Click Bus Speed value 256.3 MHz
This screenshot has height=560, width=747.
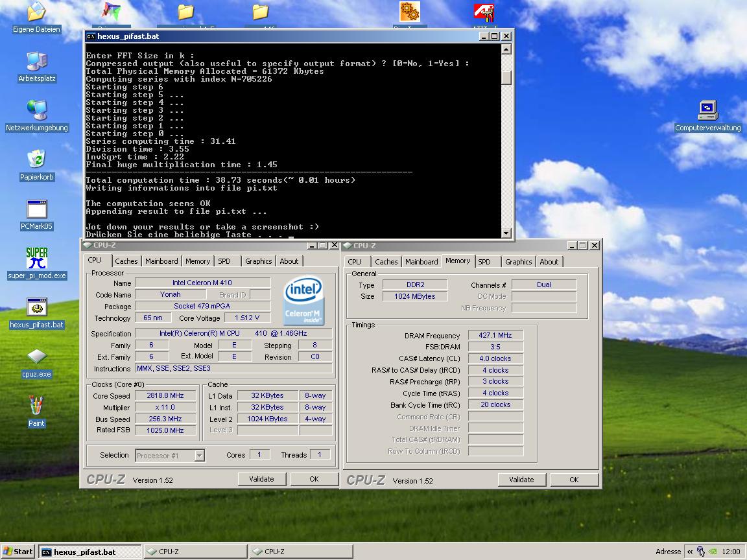pyautogui.click(x=165, y=419)
